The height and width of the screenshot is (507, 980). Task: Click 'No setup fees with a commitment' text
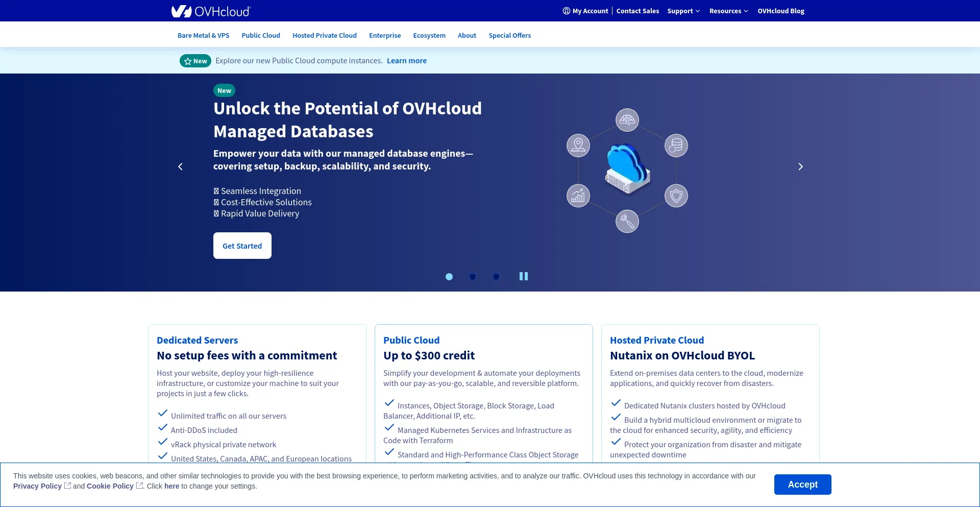pyautogui.click(x=247, y=355)
